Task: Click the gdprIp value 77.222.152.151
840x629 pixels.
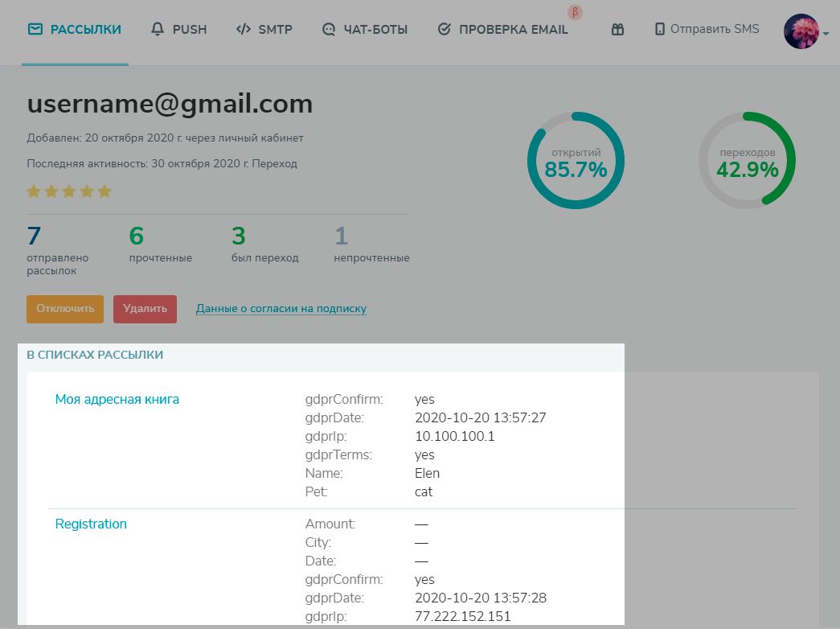Action: 463,617
